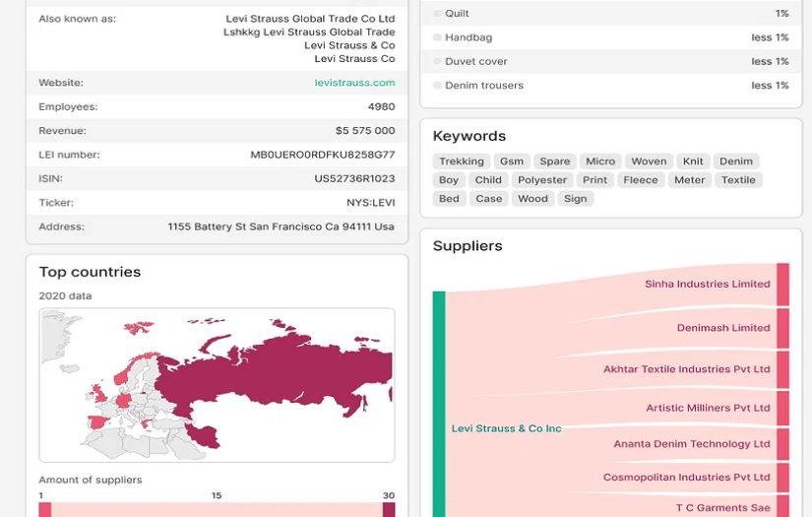This screenshot has height=517, width=812.
Task: Select the Child keyword tag
Action: pos(488,180)
